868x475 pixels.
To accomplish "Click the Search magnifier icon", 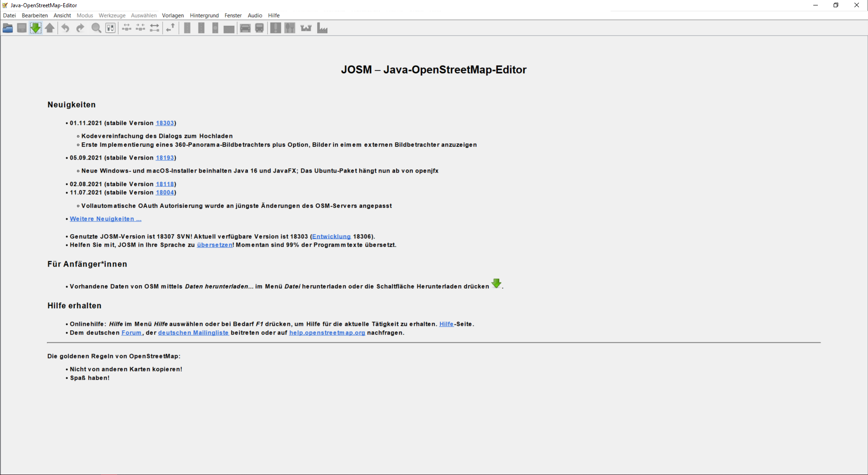I will [96, 28].
